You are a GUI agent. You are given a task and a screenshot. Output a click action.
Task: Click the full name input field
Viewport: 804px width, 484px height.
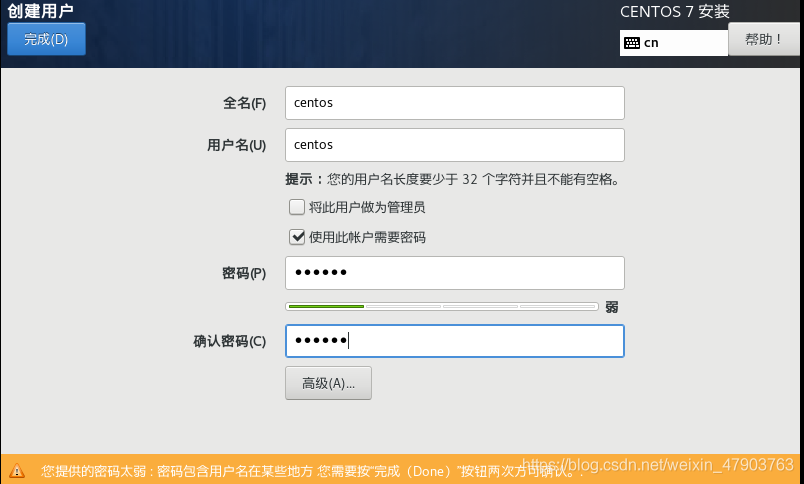point(455,103)
